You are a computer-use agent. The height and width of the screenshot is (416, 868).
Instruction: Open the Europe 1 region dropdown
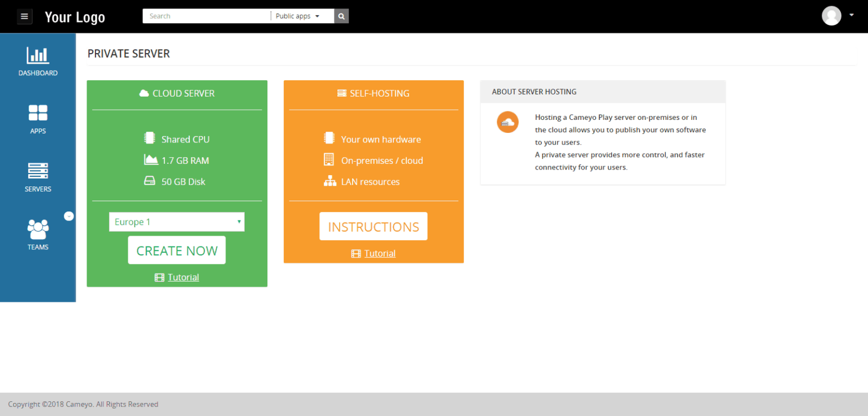(x=176, y=222)
